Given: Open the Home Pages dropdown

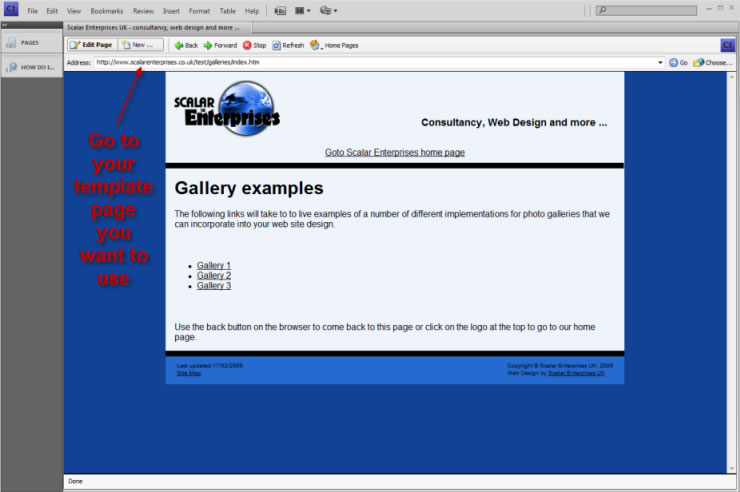Looking at the screenshot, I should pos(334,45).
